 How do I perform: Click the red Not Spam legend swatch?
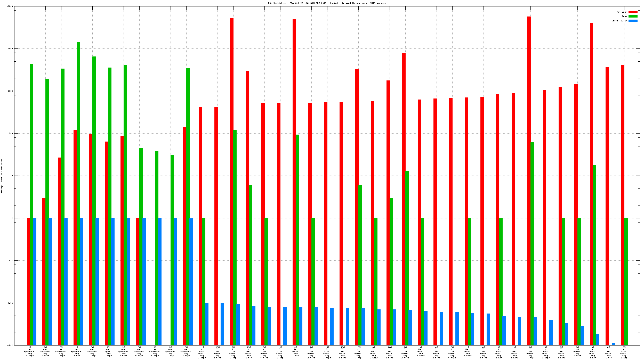pos(633,12)
